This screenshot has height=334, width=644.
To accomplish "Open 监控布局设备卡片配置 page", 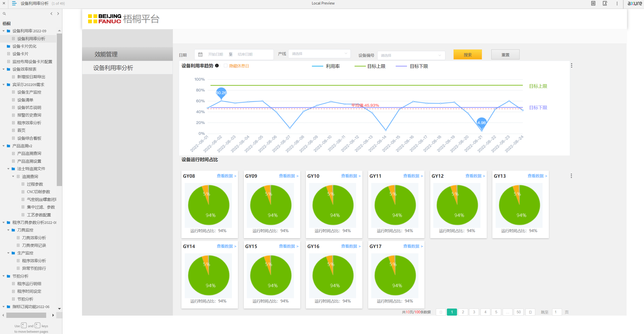I will click(32, 62).
